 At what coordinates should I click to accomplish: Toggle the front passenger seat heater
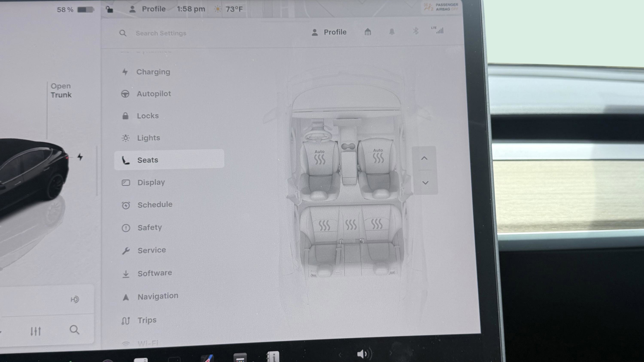tap(378, 156)
